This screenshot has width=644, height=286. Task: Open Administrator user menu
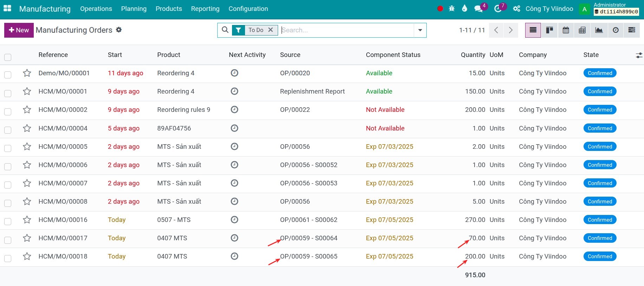[609, 9]
